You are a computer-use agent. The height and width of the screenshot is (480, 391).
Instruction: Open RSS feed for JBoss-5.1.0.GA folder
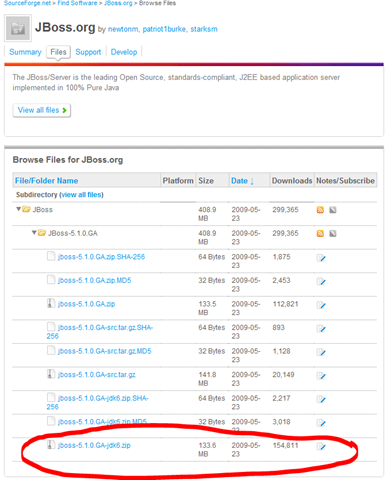[320, 233]
